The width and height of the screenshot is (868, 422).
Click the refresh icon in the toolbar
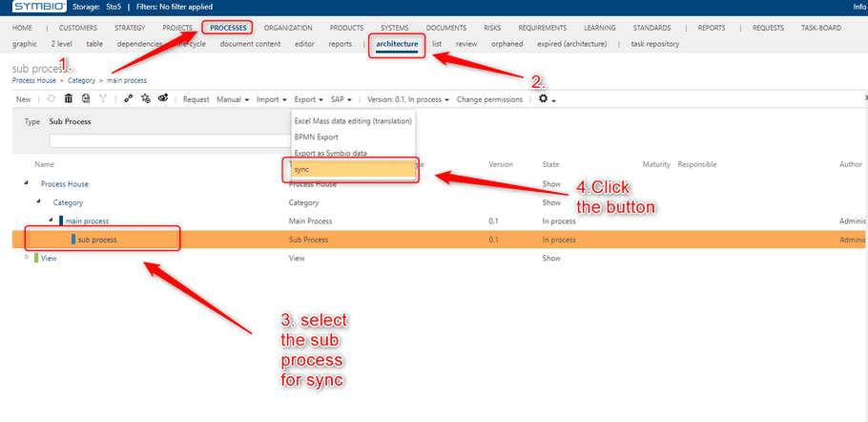click(51, 99)
